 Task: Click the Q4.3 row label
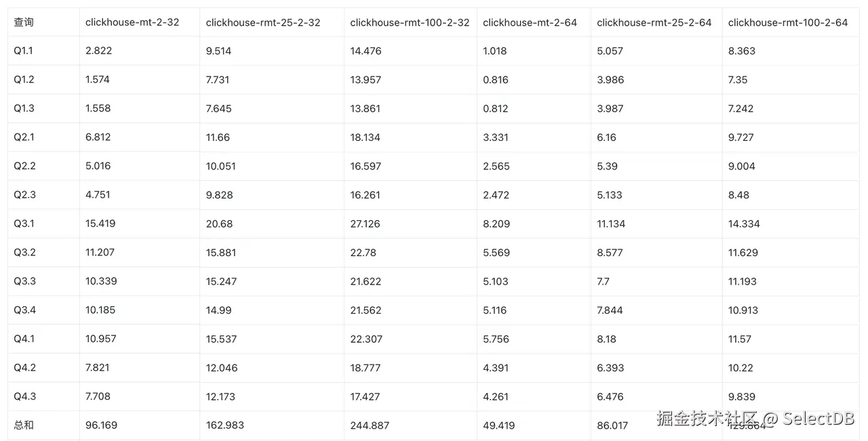pyautogui.click(x=24, y=396)
